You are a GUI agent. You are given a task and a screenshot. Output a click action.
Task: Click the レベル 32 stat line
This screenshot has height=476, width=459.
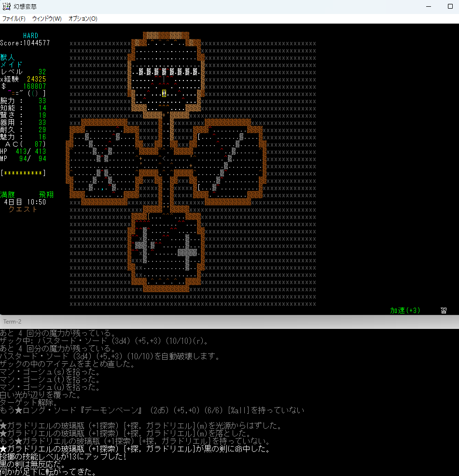[23, 72]
